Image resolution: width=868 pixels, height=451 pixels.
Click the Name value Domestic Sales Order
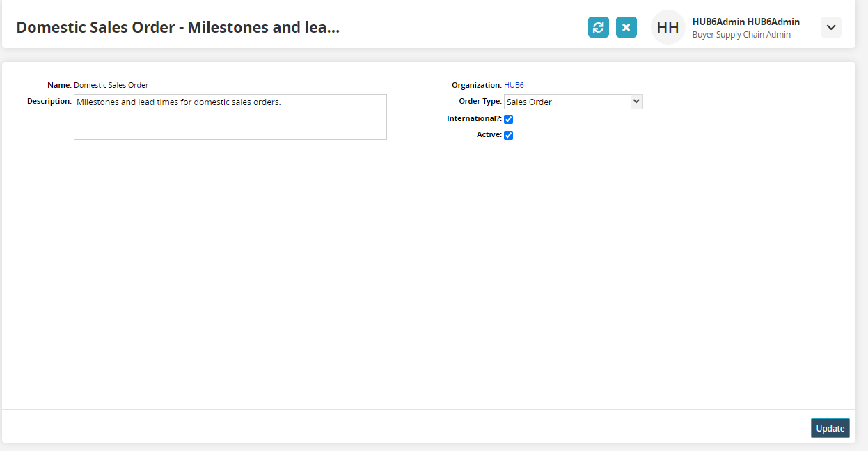[111, 85]
